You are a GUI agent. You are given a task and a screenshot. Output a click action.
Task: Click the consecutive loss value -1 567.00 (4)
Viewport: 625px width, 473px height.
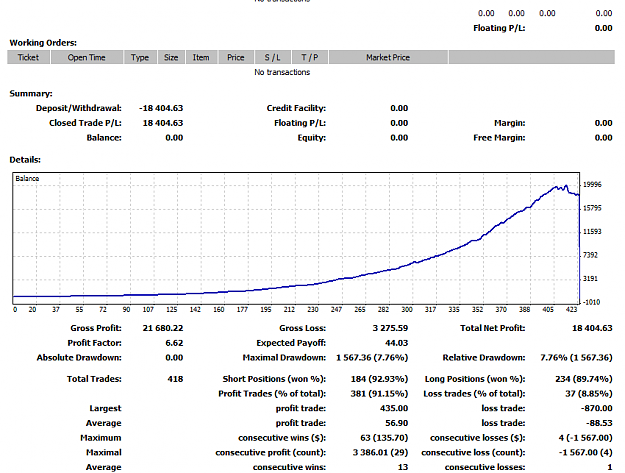coord(585,453)
